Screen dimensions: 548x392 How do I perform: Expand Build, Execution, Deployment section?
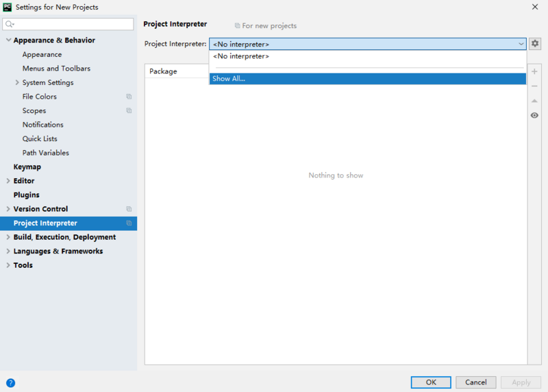[x=8, y=237]
